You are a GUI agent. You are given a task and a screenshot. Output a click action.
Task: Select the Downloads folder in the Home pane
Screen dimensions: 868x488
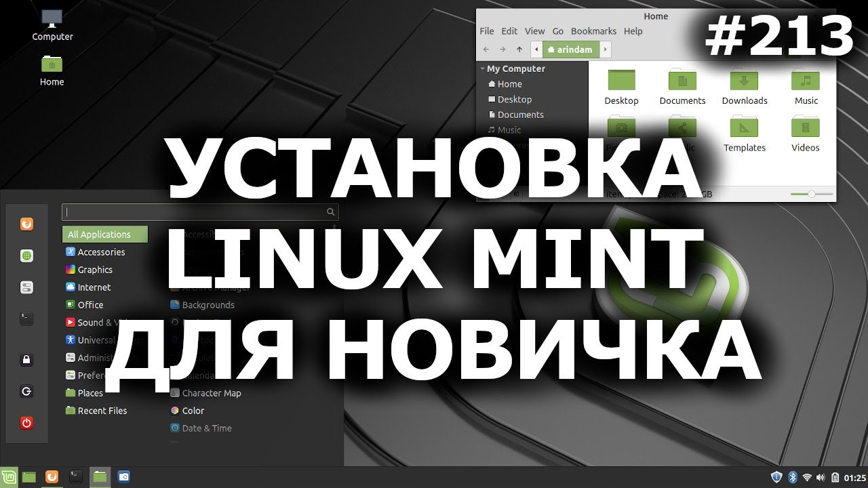tap(744, 87)
